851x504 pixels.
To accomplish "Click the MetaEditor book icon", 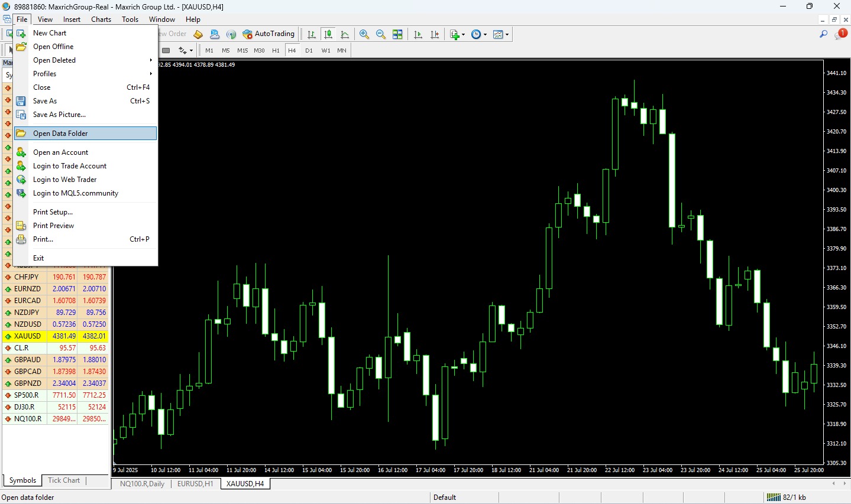I will coord(198,34).
